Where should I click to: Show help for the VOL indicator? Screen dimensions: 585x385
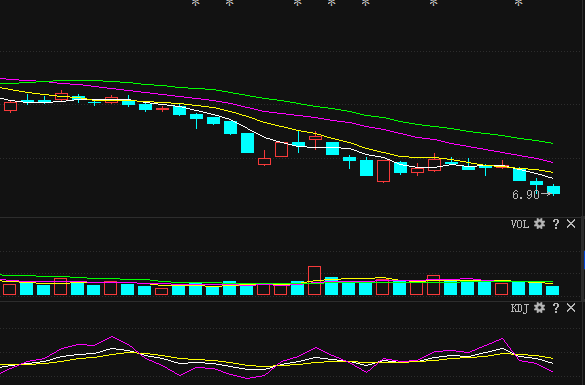click(556, 224)
